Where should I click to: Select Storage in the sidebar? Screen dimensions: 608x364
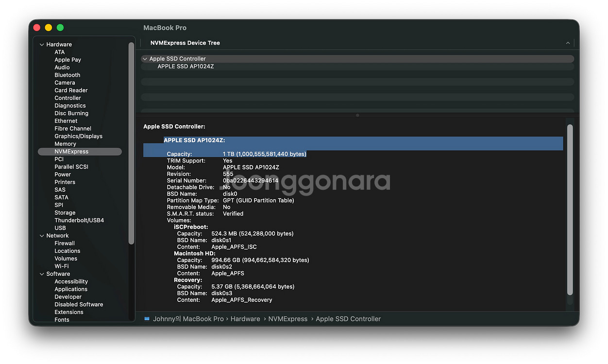(65, 213)
